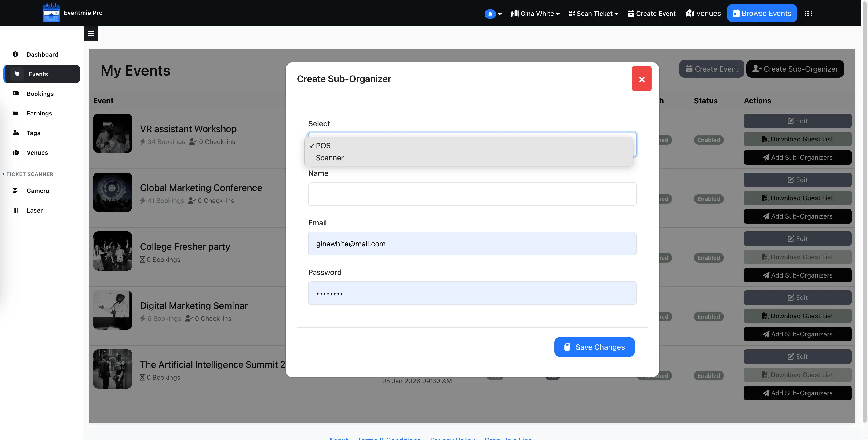
Task: Click the Password input field
Action: [472, 293]
